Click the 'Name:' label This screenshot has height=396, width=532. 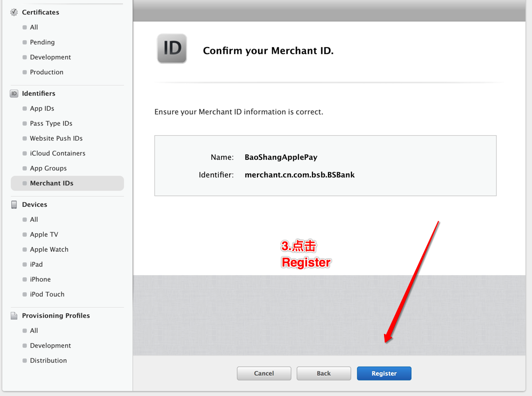tap(222, 157)
